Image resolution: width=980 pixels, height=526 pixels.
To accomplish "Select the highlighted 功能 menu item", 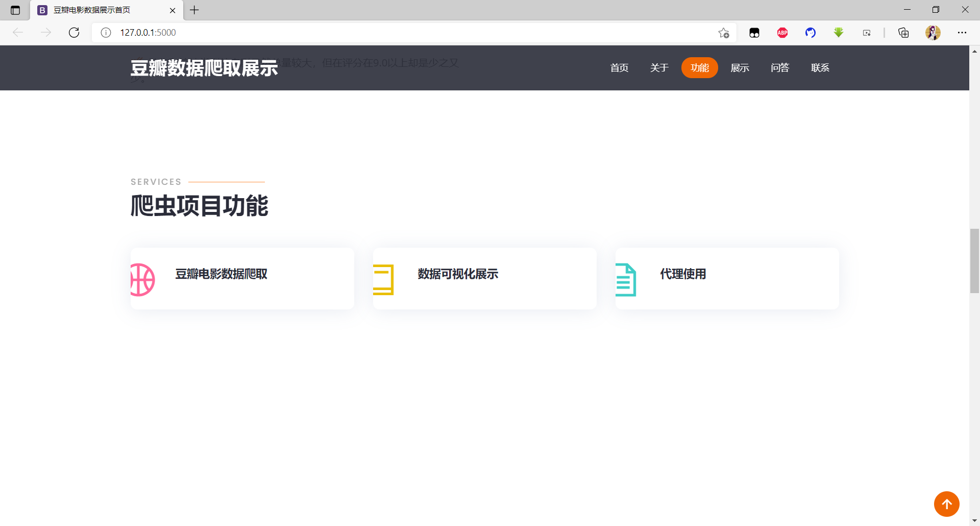I will pos(700,68).
